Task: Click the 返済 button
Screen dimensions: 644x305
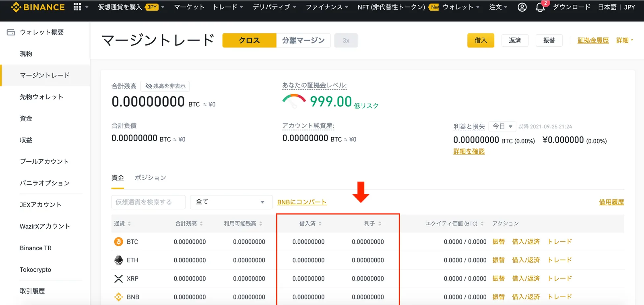Action: tap(515, 40)
